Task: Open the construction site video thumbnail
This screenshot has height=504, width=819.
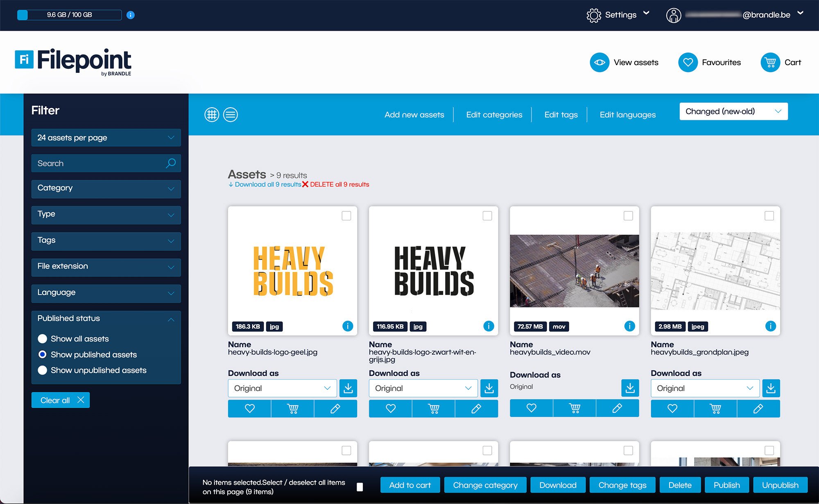Action: tap(574, 271)
